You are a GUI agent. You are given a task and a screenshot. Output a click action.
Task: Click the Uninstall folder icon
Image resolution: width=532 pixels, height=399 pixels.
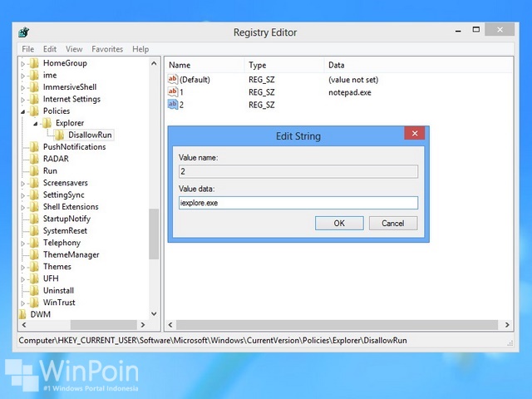pyautogui.click(x=34, y=291)
